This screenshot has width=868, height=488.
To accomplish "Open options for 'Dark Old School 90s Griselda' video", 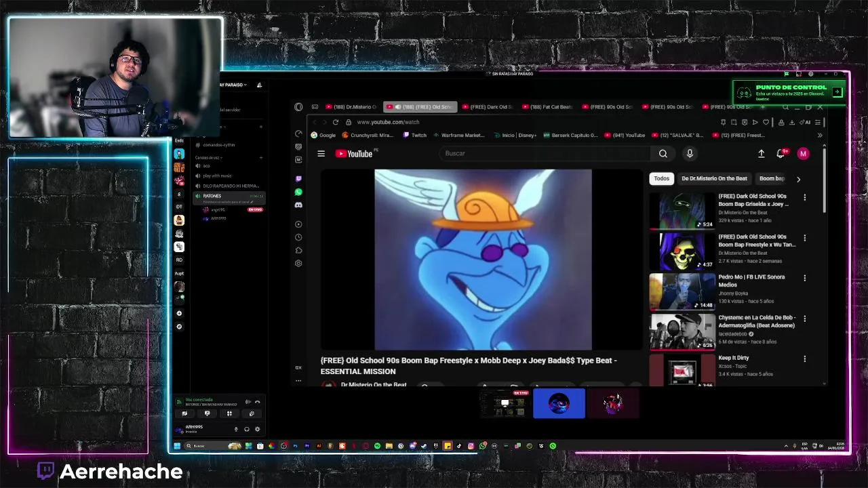I will 805,197.
